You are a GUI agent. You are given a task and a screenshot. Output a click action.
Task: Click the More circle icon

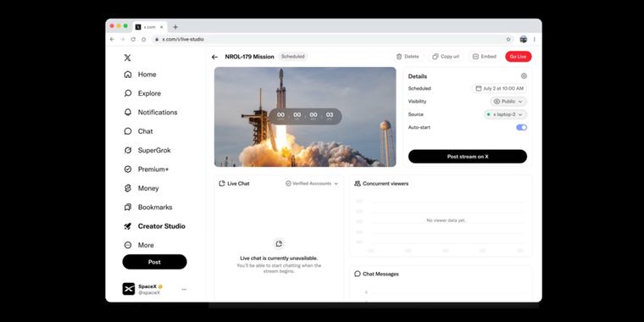tap(128, 245)
